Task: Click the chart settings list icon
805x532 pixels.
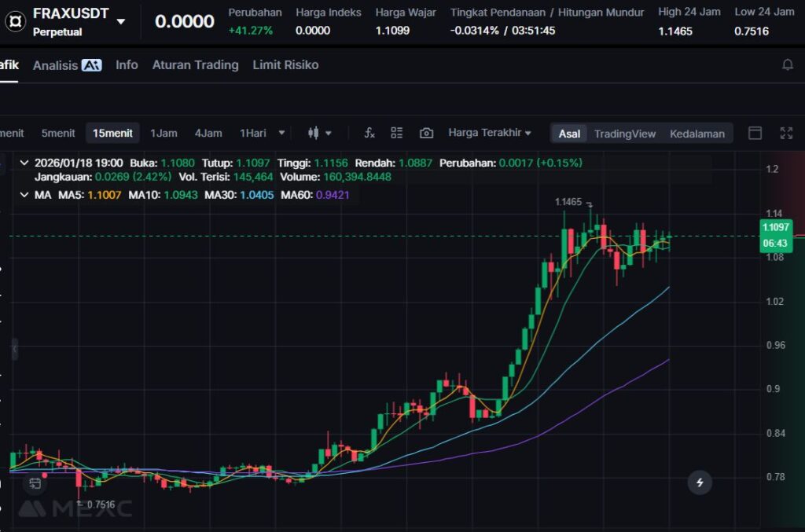Action: click(x=397, y=134)
